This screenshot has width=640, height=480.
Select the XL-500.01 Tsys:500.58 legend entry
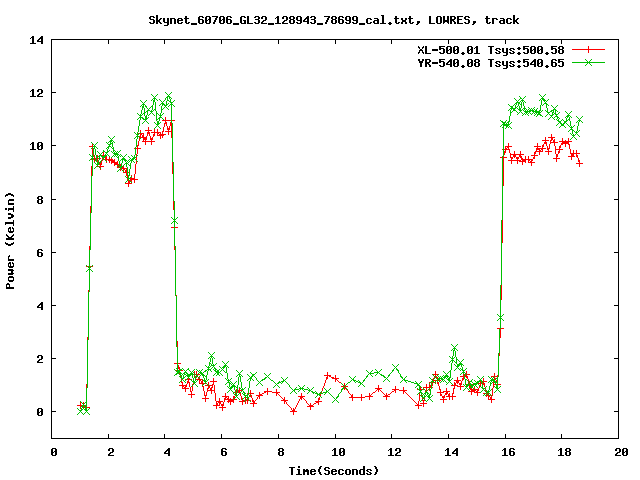point(491,50)
